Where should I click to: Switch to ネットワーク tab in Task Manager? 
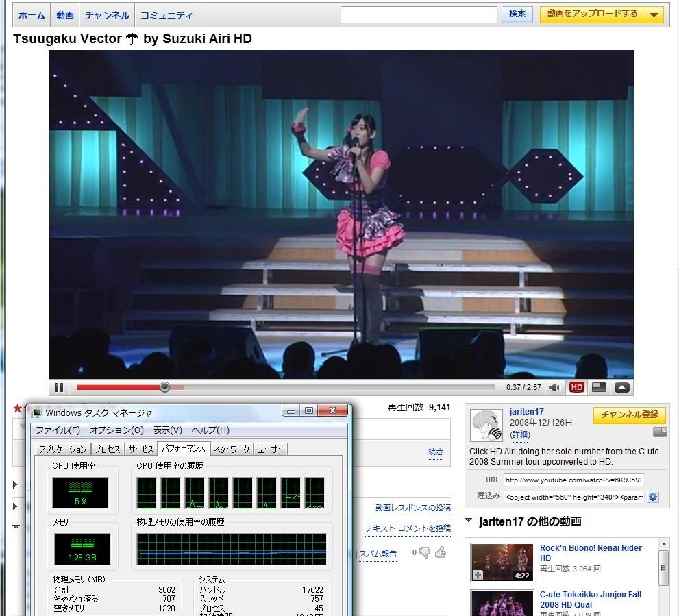tap(231, 449)
